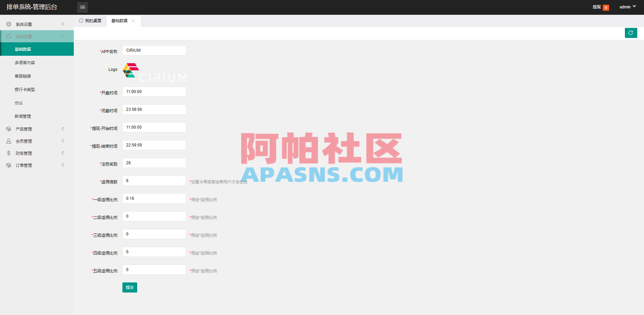Click the 产品管理 cube icon
Image resolution: width=644 pixels, height=315 pixels.
coord(9,129)
